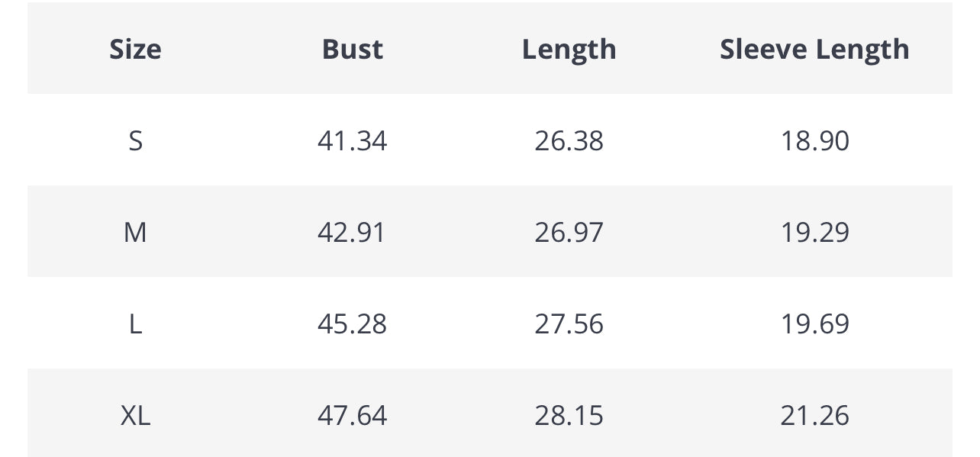Click bust value 41.34

352,141
